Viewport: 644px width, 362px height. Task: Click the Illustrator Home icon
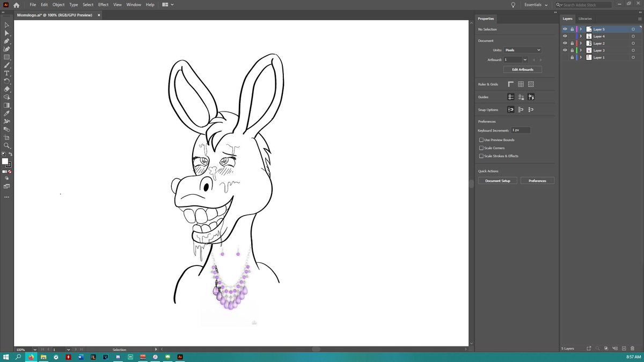coord(17,5)
